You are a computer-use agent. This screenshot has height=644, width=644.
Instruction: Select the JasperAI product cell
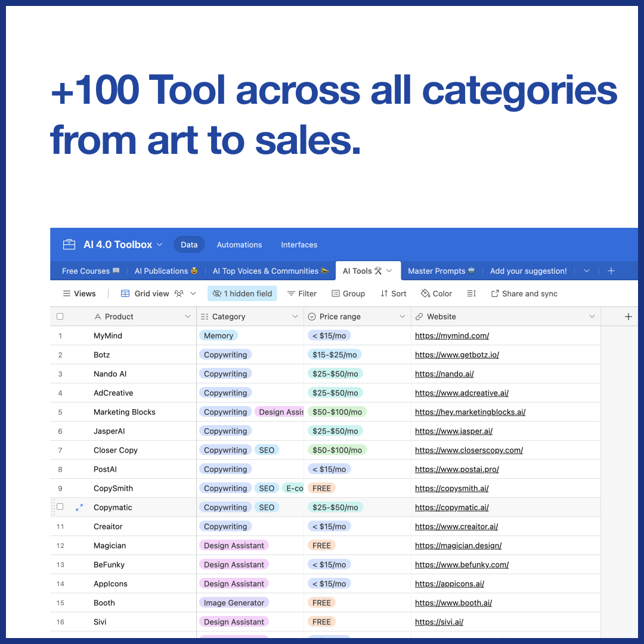(x=109, y=431)
